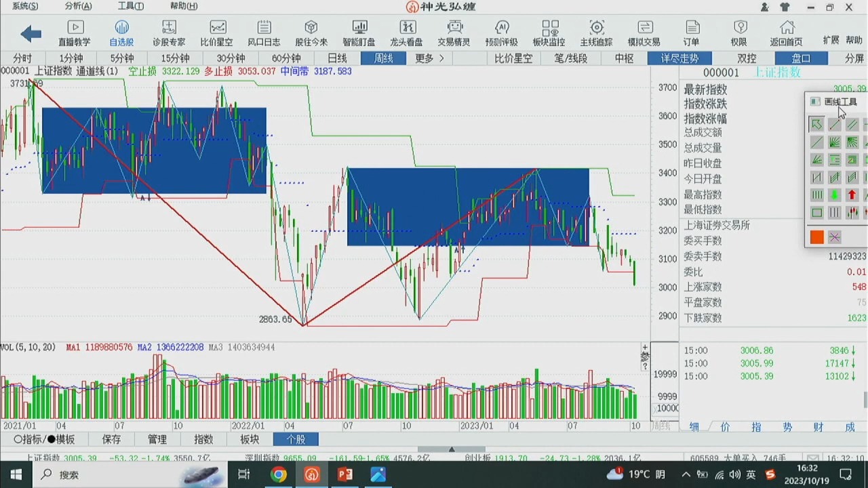Screen dimensions: 868x488
Task: Open PowerPoint from the taskbar
Action: 345,474
